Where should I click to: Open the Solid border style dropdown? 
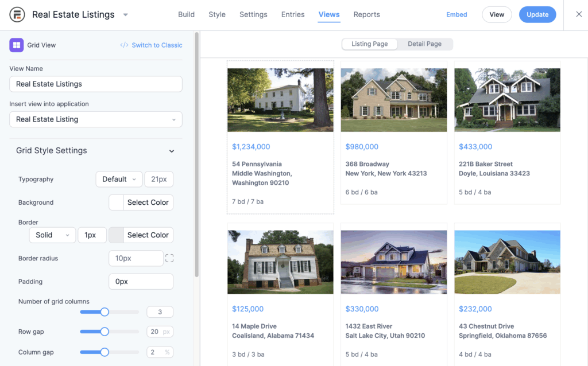[x=52, y=235]
